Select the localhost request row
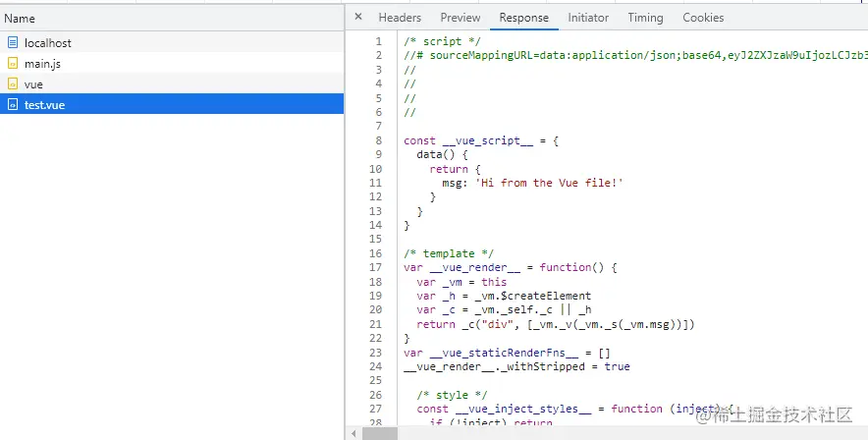 172,42
